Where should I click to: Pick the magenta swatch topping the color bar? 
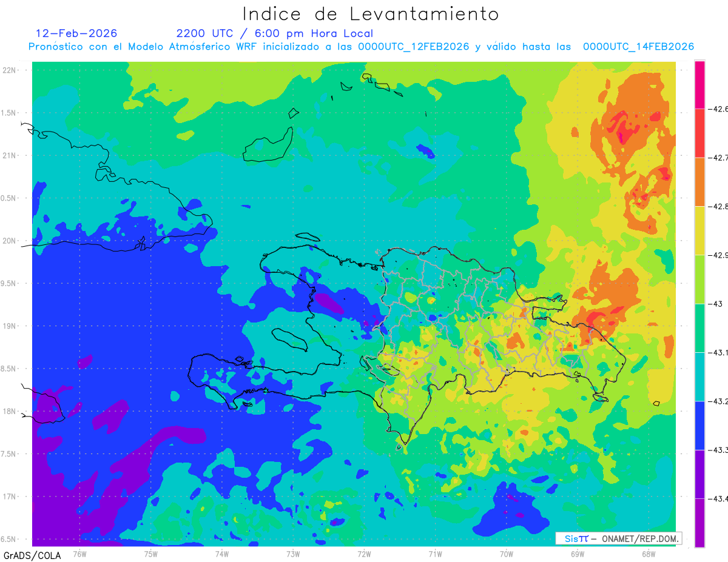[699, 85]
